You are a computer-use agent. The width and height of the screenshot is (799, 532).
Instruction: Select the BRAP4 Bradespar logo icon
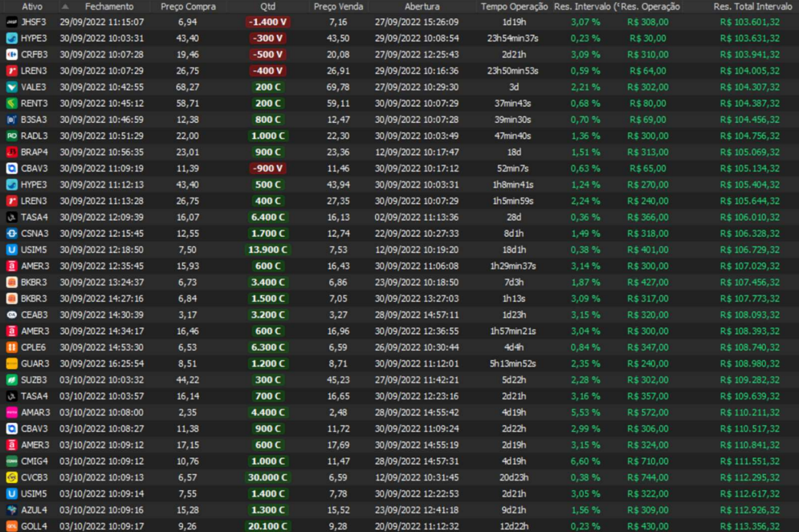[11, 152]
